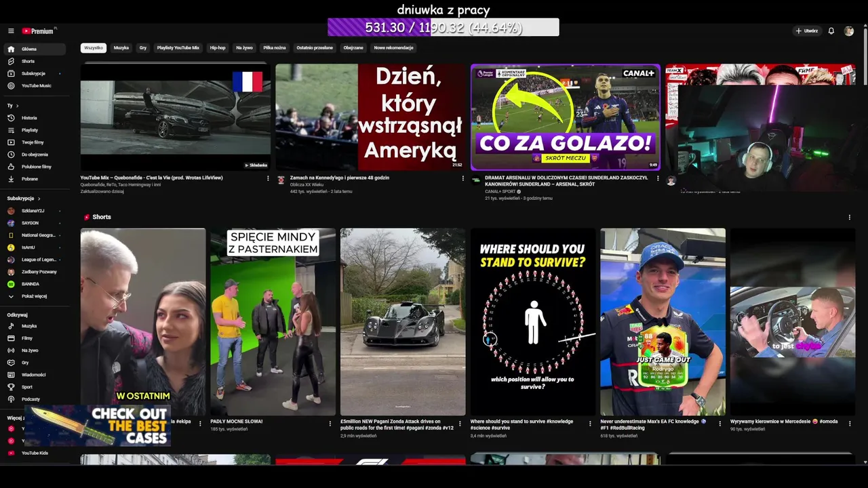The height and width of the screenshot is (488, 868).
Task: Open options for Wyrywamy kierownice short
Action: (x=850, y=424)
